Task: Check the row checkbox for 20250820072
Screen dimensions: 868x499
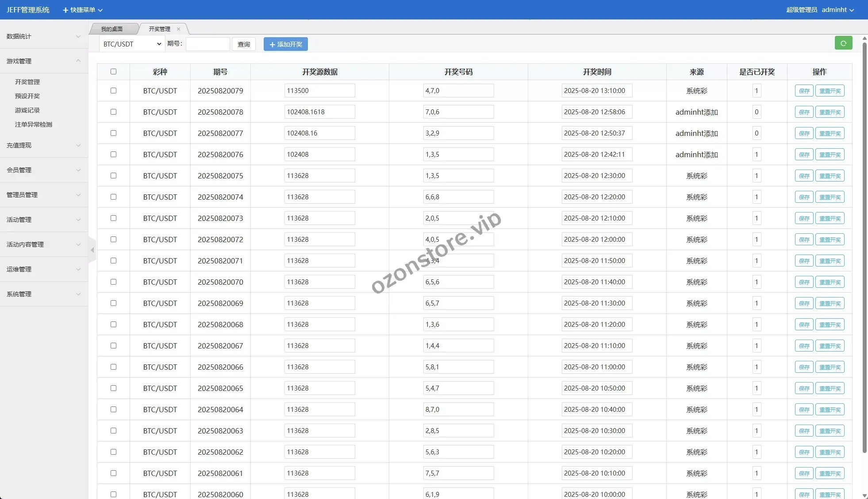Action: pyautogui.click(x=113, y=240)
